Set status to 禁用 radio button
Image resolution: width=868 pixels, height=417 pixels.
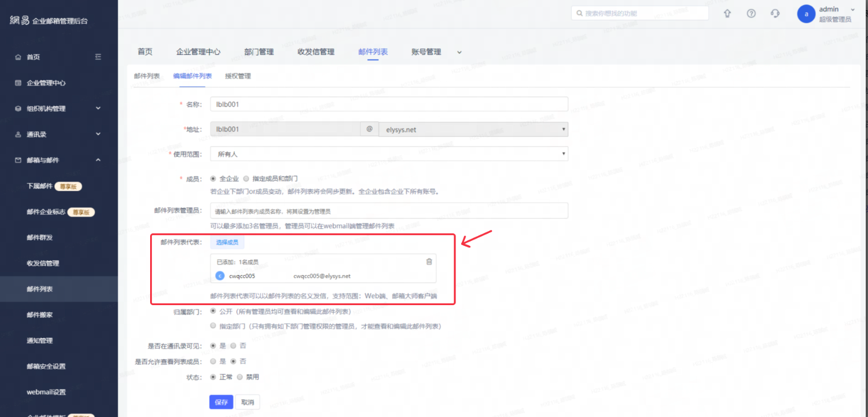pyautogui.click(x=240, y=377)
